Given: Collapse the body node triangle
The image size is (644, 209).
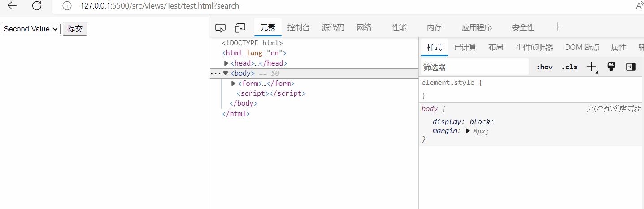Looking at the screenshot, I should coord(226,73).
